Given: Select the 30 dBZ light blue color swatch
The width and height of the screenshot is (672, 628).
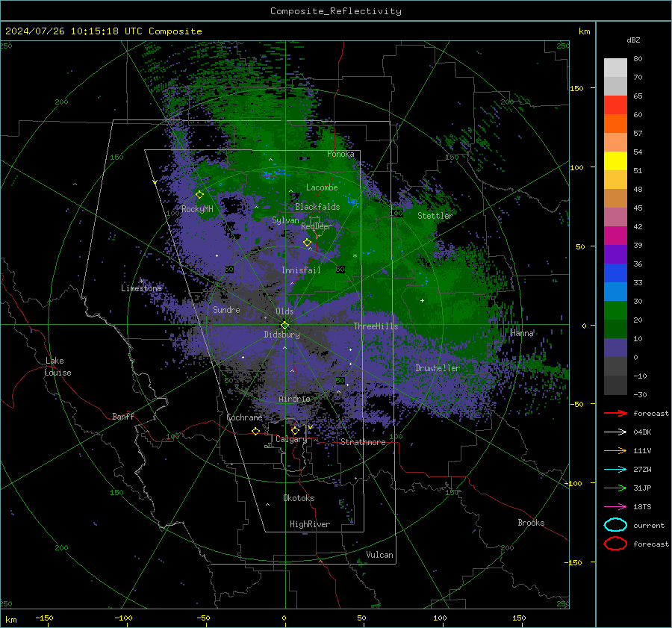Looking at the screenshot, I should (x=615, y=291).
